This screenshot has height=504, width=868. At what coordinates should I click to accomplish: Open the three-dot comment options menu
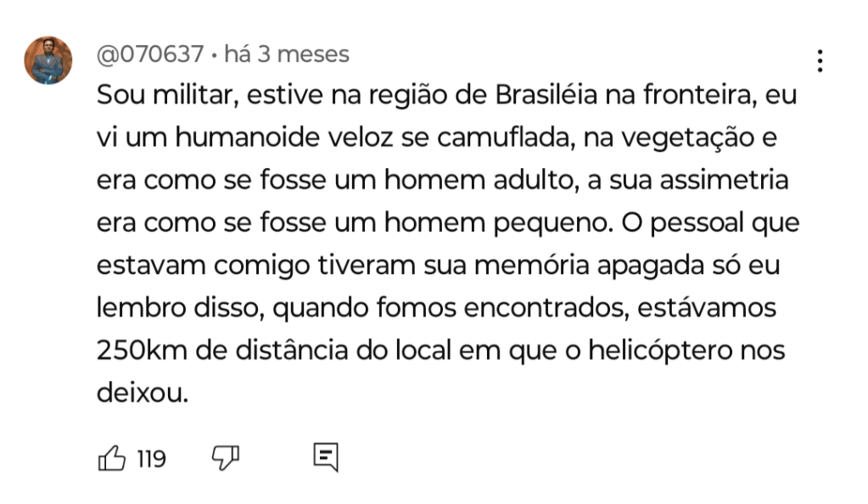(x=820, y=61)
